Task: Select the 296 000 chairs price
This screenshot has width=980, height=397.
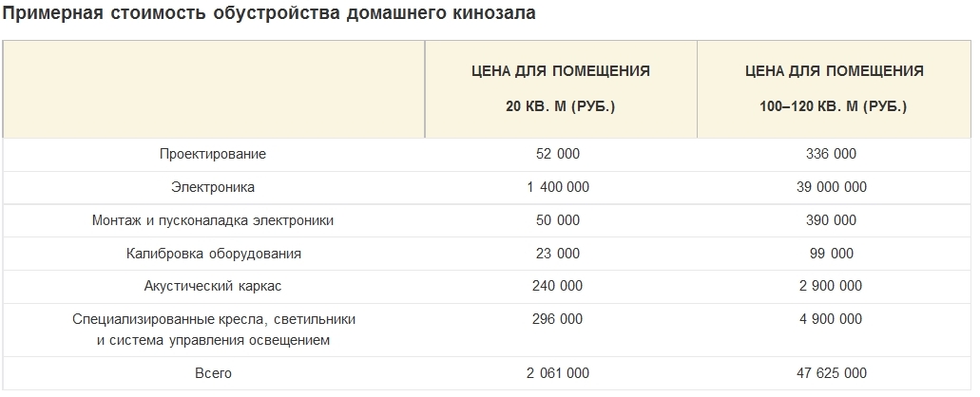Action: pyautogui.click(x=558, y=319)
